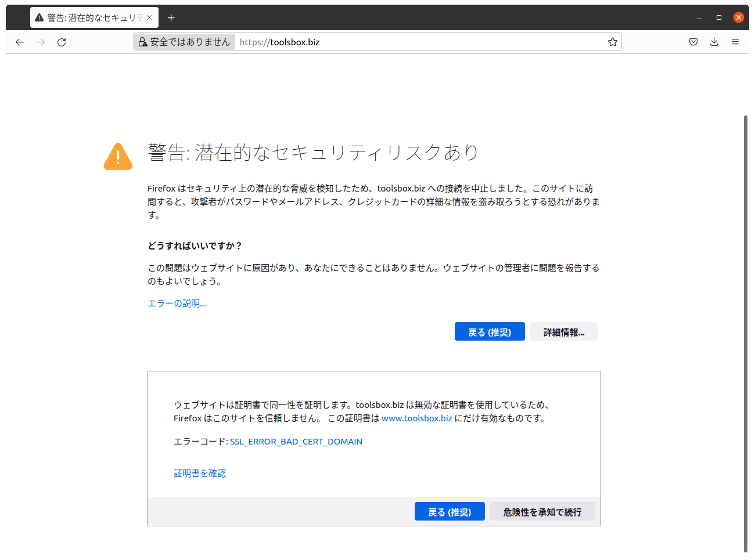Select the 警告: 潜在的なセキュリティ tab
This screenshot has width=755, height=560.
point(95,18)
